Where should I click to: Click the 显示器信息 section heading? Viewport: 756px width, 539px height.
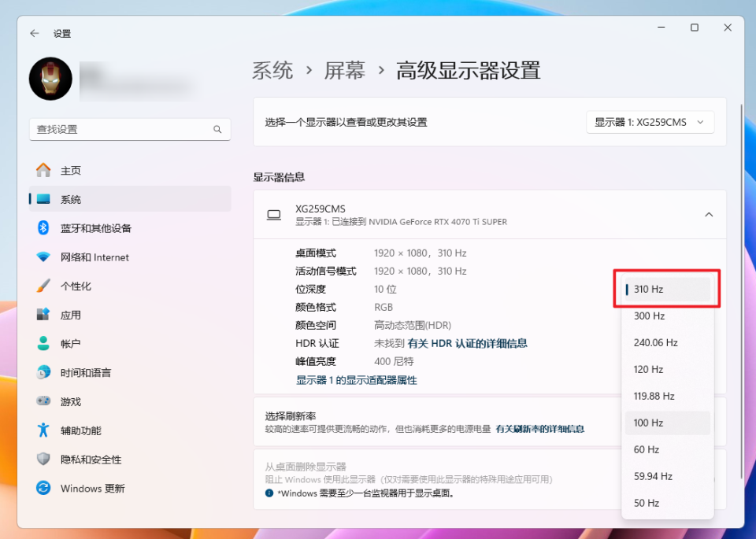click(279, 177)
